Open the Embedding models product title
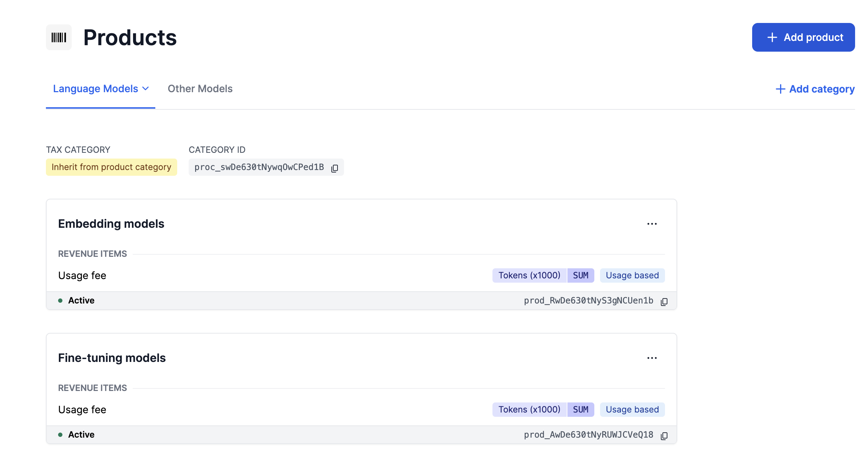Image resolution: width=868 pixels, height=462 pixels. 111,224
